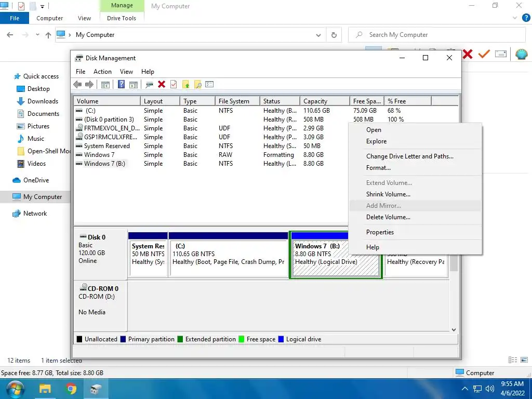This screenshot has height=399, width=532.
Task: Open OneDrive in navigation pane
Action: click(36, 180)
